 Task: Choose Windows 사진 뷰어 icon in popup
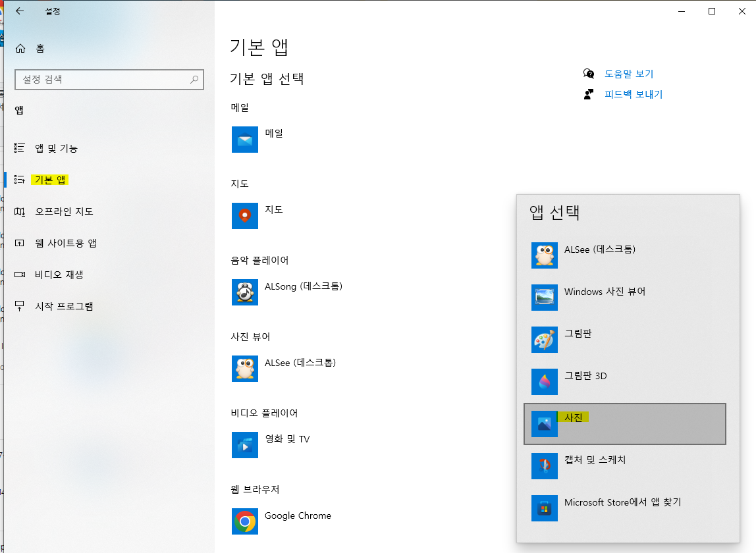[x=545, y=298]
